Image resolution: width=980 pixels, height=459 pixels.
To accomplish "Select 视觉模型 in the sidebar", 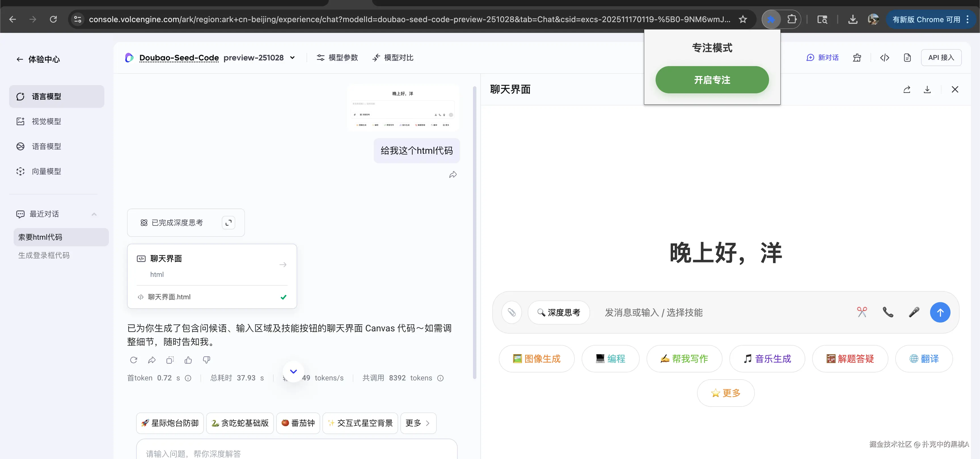I will pyautogui.click(x=46, y=121).
